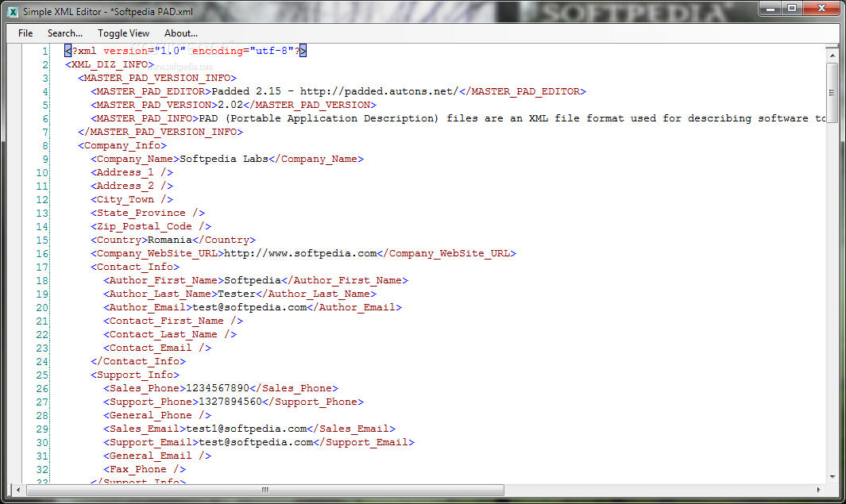This screenshot has height=504, width=846.
Task: Click the Contact_Info opening tag
Action: pos(135,266)
